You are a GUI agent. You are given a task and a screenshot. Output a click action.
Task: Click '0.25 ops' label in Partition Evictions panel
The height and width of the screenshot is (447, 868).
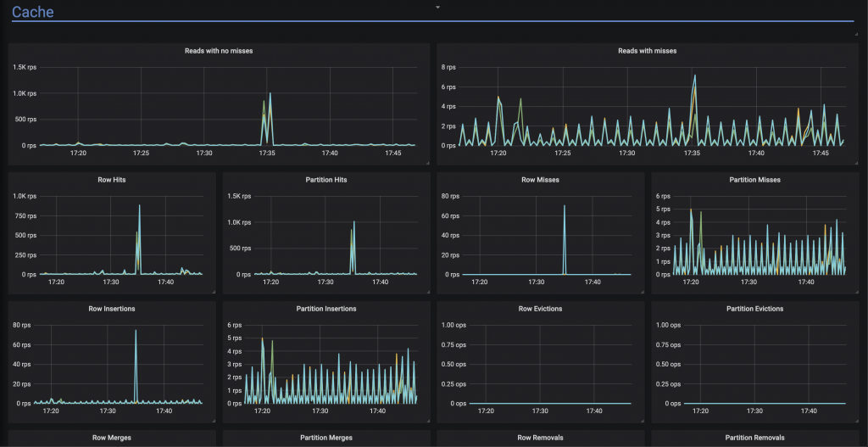pyautogui.click(x=668, y=384)
